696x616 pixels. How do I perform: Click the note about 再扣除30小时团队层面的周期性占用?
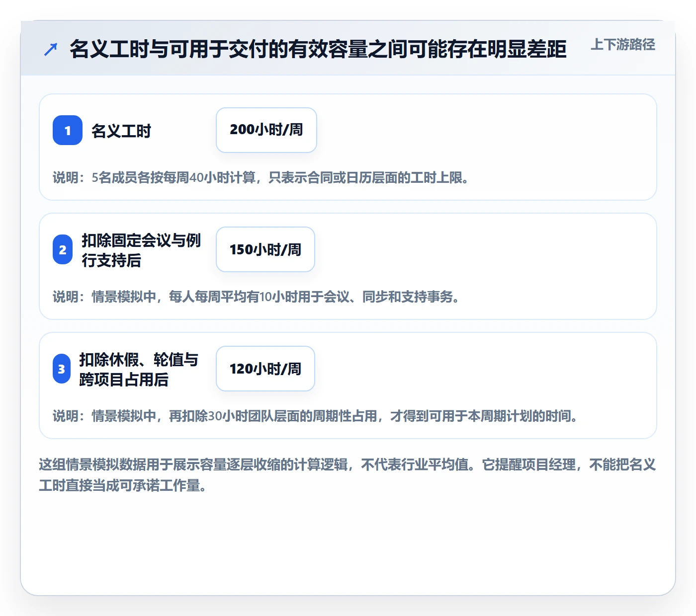316,416
